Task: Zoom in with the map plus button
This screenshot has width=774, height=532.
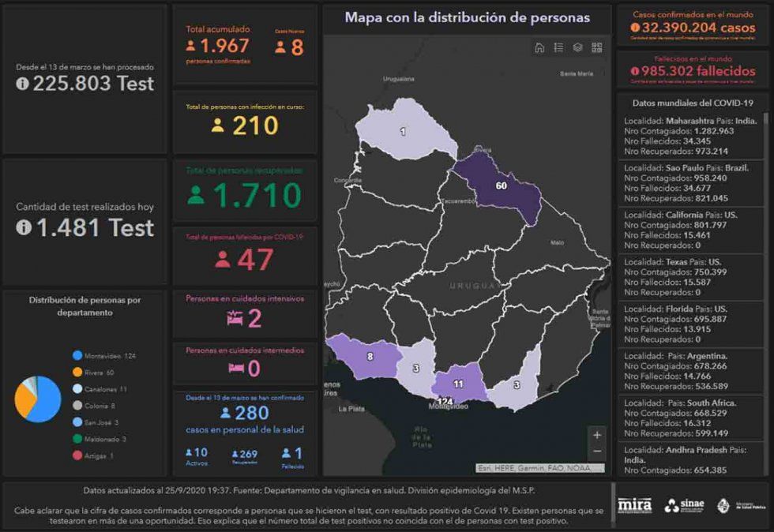Action: [x=596, y=435]
